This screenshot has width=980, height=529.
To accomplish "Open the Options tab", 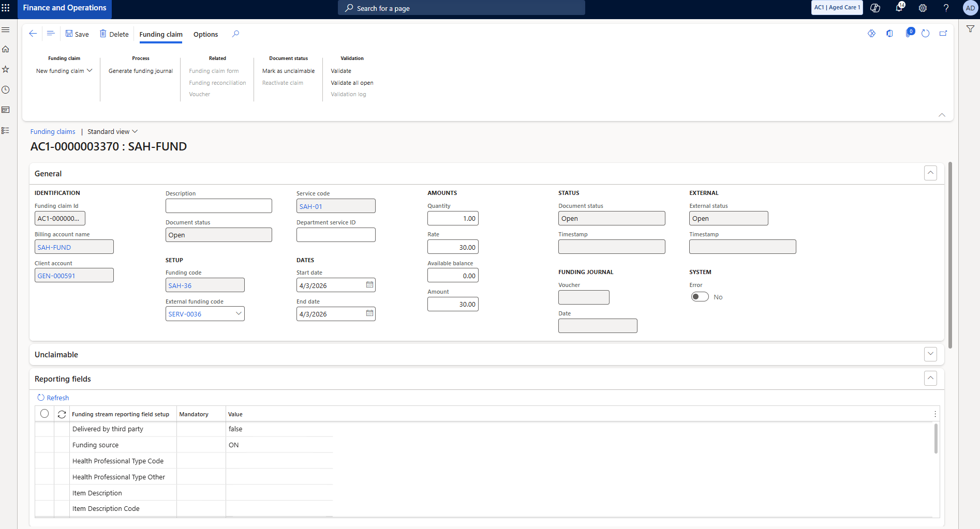I will coord(205,35).
